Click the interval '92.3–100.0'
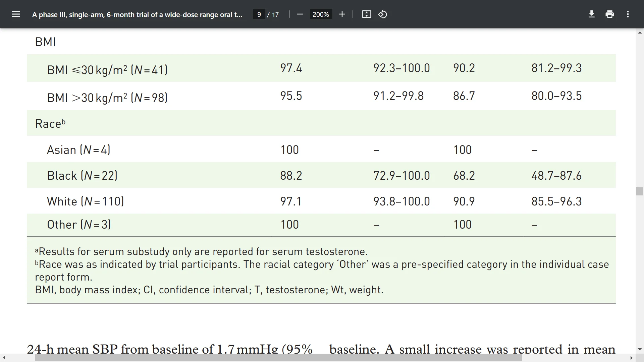644x362 pixels. pyautogui.click(x=401, y=68)
